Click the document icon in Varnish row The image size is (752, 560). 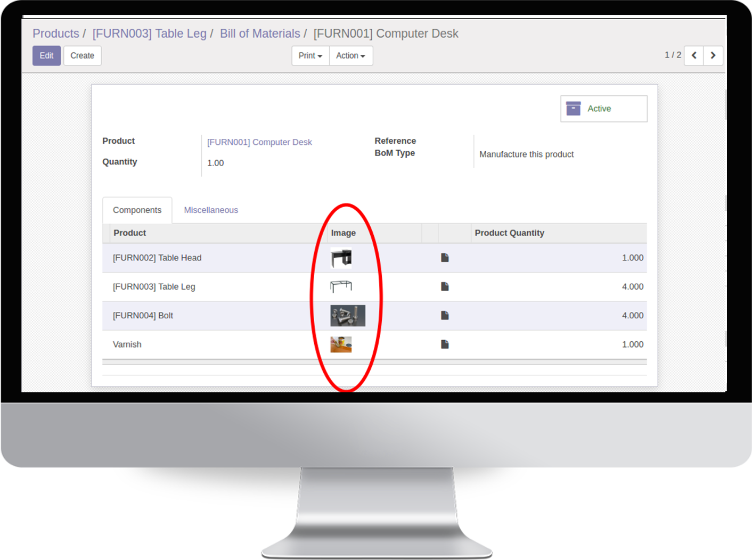point(445,344)
